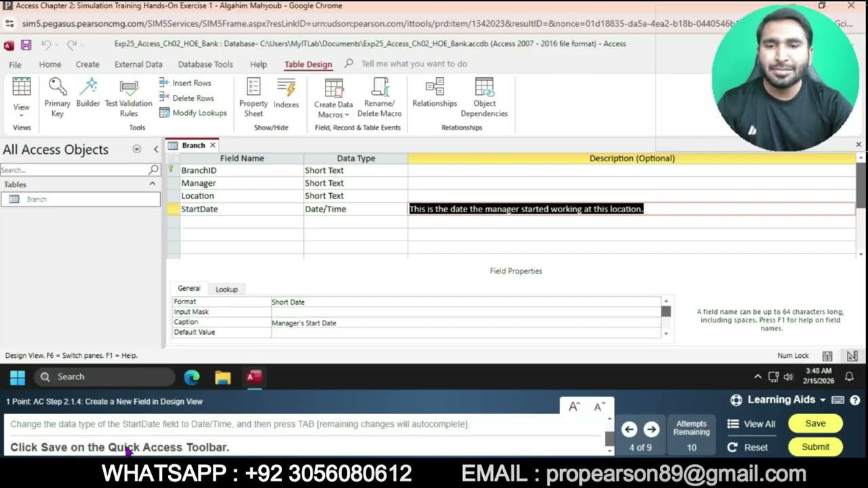Click the taskbar Search box
868x488 pixels.
click(x=103, y=377)
